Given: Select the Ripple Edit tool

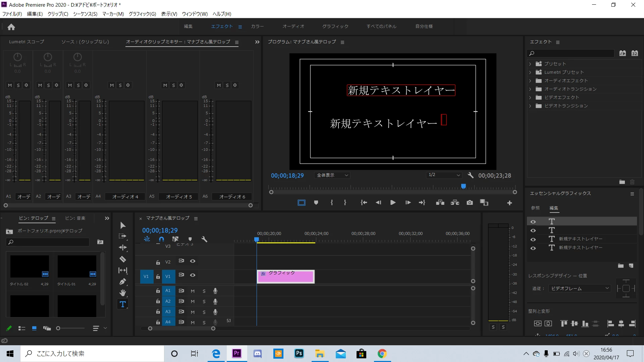Looking at the screenshot, I should [x=123, y=248].
